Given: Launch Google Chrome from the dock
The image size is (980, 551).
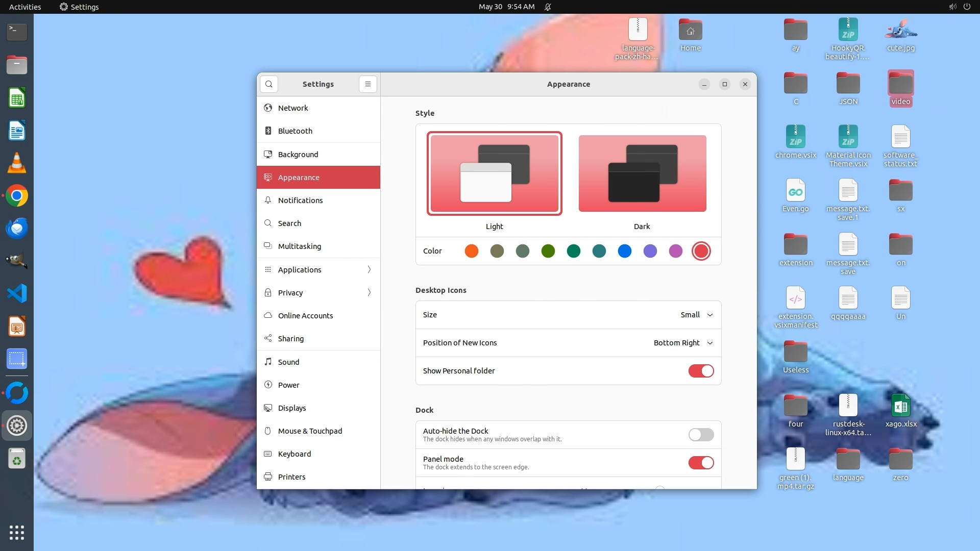Looking at the screenshot, I should click(17, 196).
